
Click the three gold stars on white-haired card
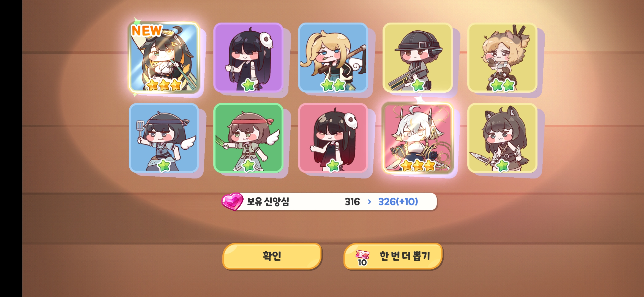pos(418,166)
